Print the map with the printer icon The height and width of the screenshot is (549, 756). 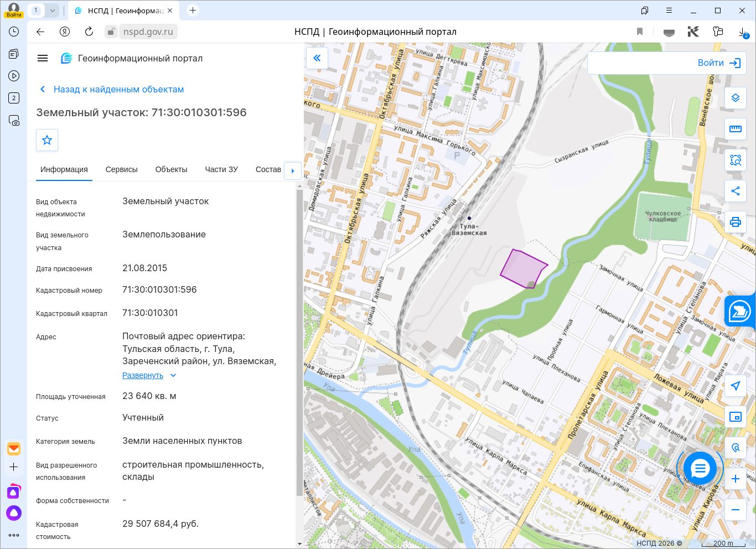tap(736, 222)
